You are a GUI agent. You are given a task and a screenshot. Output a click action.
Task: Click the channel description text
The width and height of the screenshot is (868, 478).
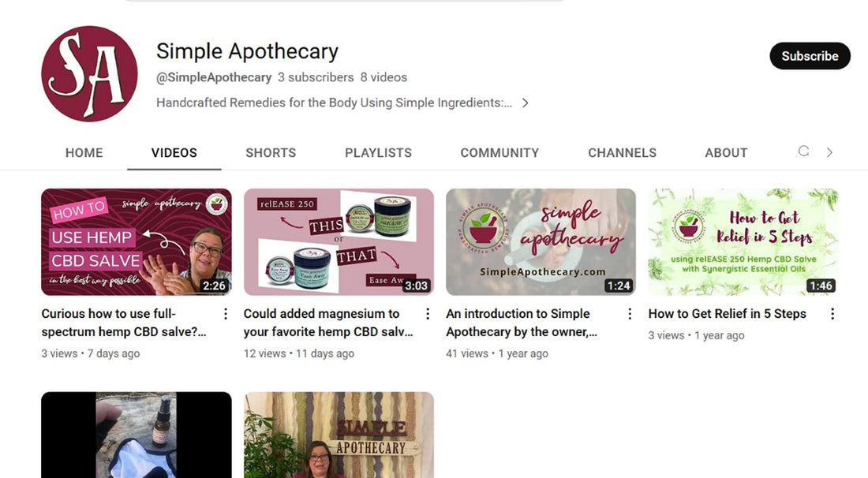coord(334,103)
